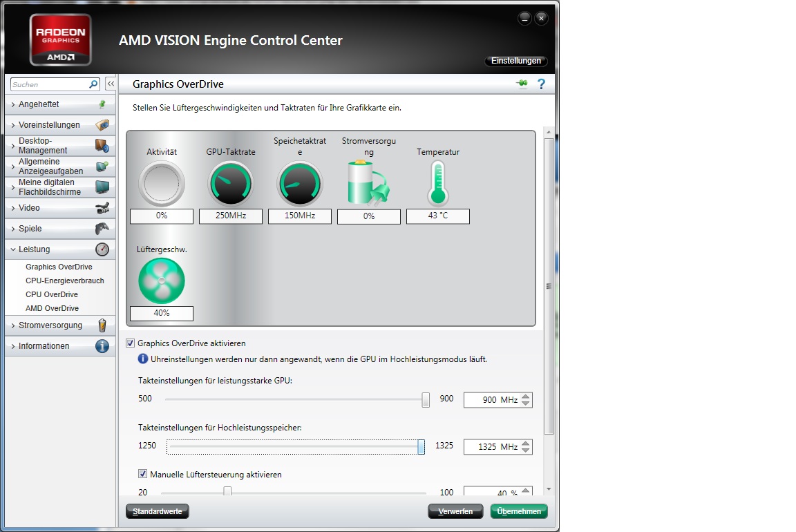Click the Desktop-Management icon

(x=102, y=146)
